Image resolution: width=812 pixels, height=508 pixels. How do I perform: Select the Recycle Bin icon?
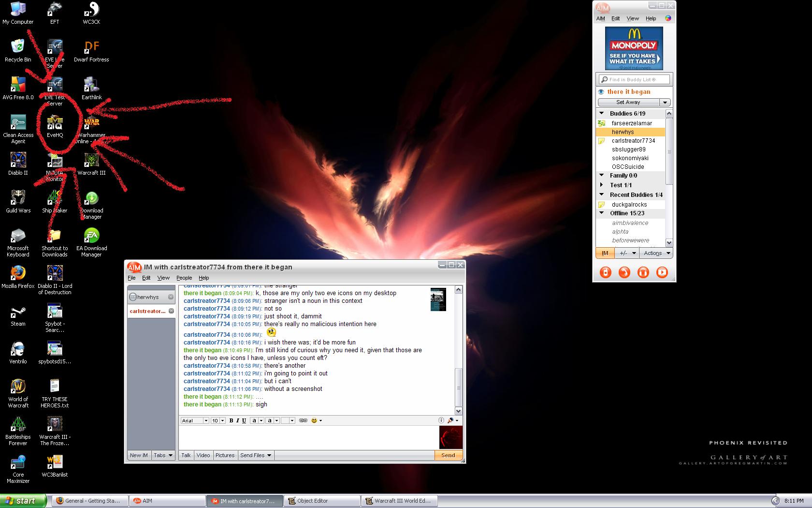(18, 51)
